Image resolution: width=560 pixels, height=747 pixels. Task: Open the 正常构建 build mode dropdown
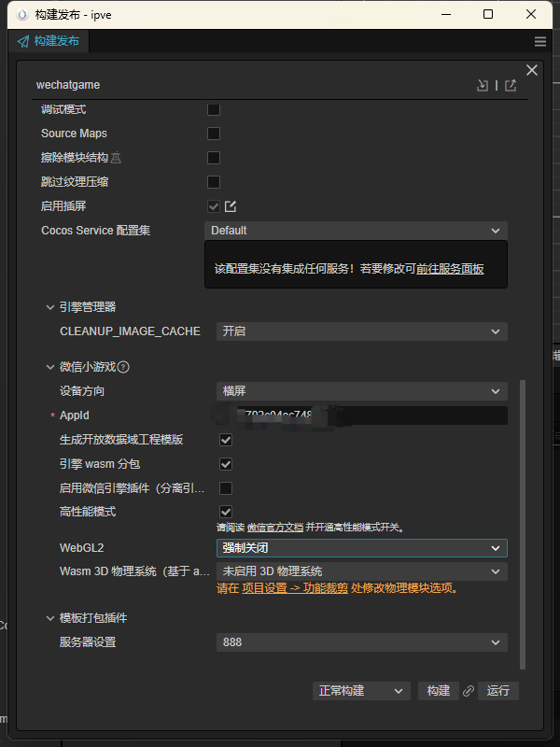pyautogui.click(x=361, y=691)
